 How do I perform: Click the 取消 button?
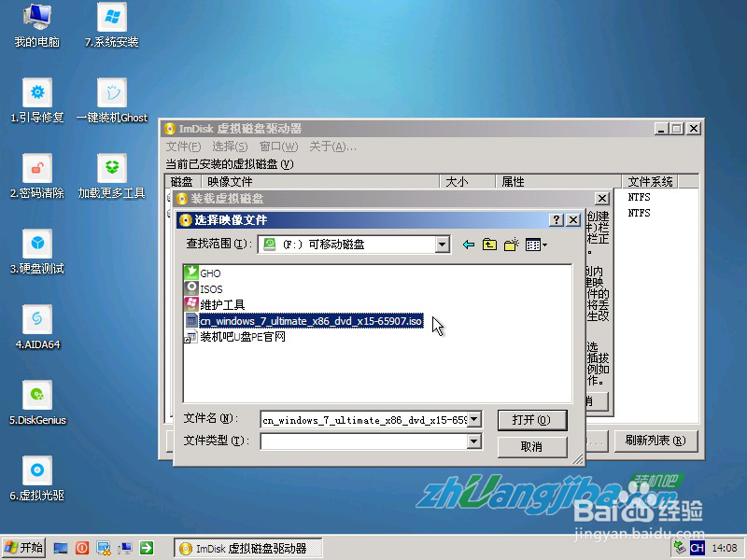click(532, 447)
